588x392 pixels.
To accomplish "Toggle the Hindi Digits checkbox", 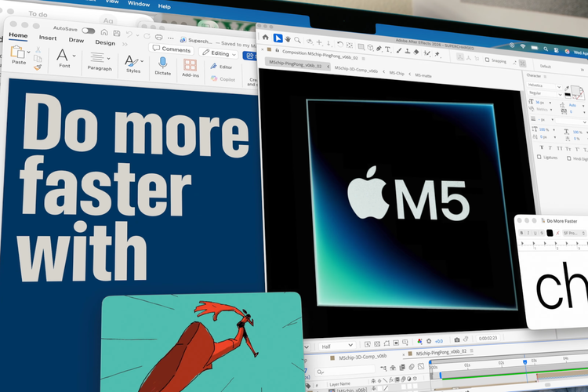I will tap(569, 158).
